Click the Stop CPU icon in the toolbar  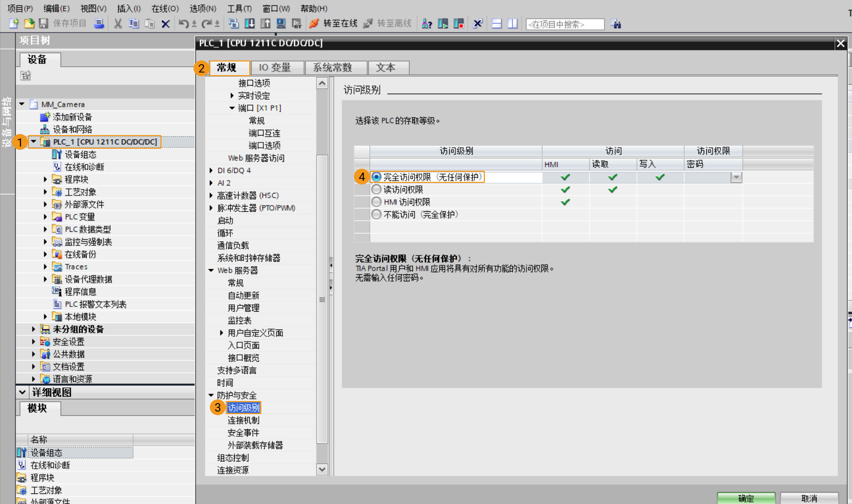pyautogui.click(x=459, y=23)
